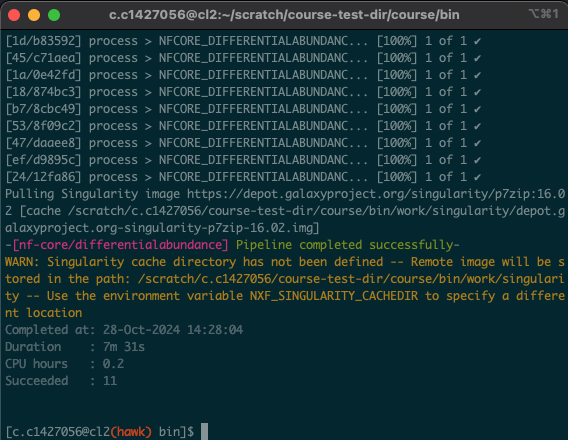
Task: Minimize the terminal with yellow button
Action: click(34, 15)
